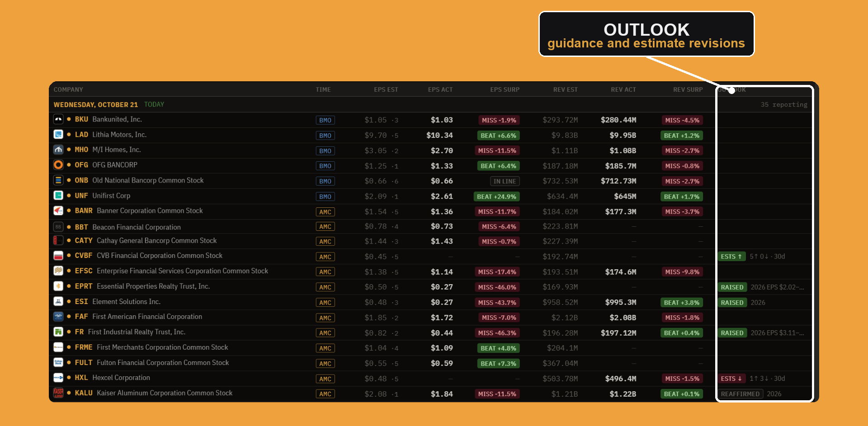Click the Element Solutions logo icon
The width and height of the screenshot is (868, 426).
pyautogui.click(x=58, y=301)
